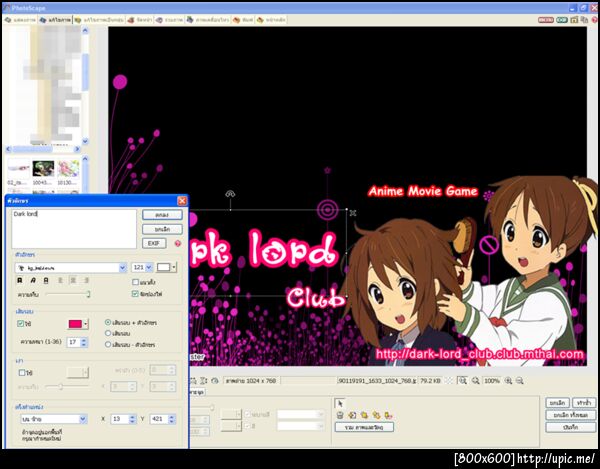Image resolution: width=600 pixels, height=469 pixels.
Task: Open the white text color dropdown arrow
Action: point(174,267)
